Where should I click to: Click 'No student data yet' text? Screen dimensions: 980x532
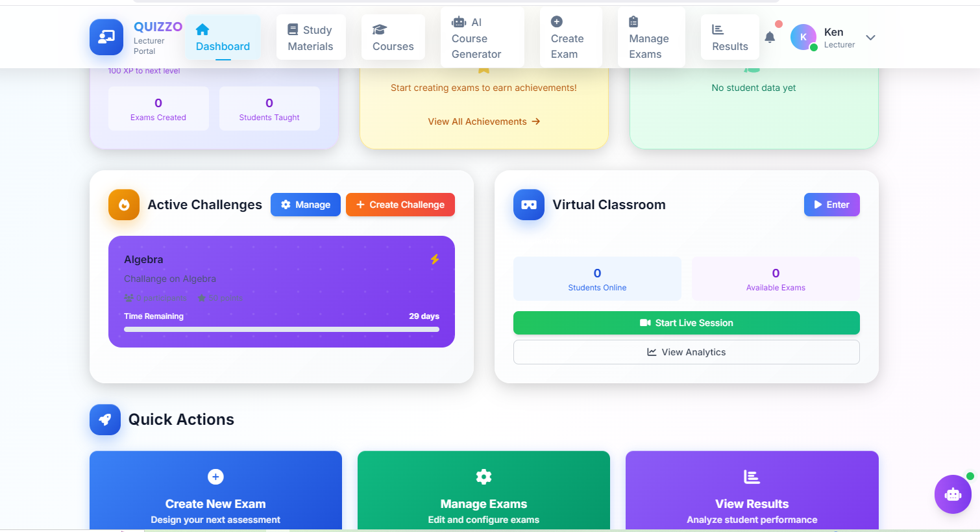click(x=753, y=88)
